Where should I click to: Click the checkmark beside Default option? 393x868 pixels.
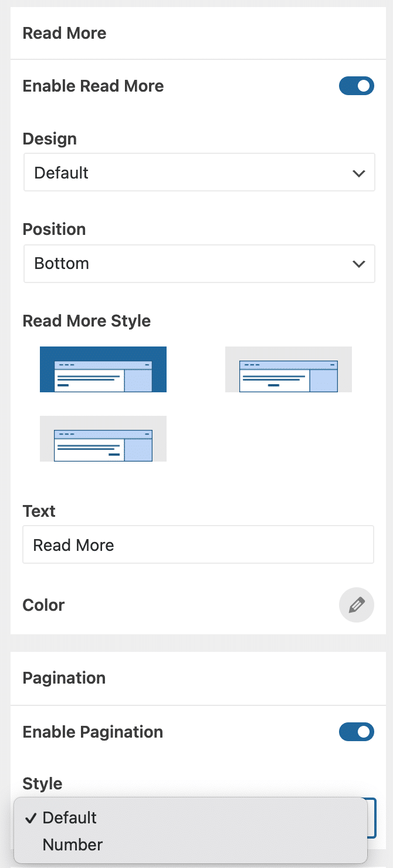click(x=32, y=817)
